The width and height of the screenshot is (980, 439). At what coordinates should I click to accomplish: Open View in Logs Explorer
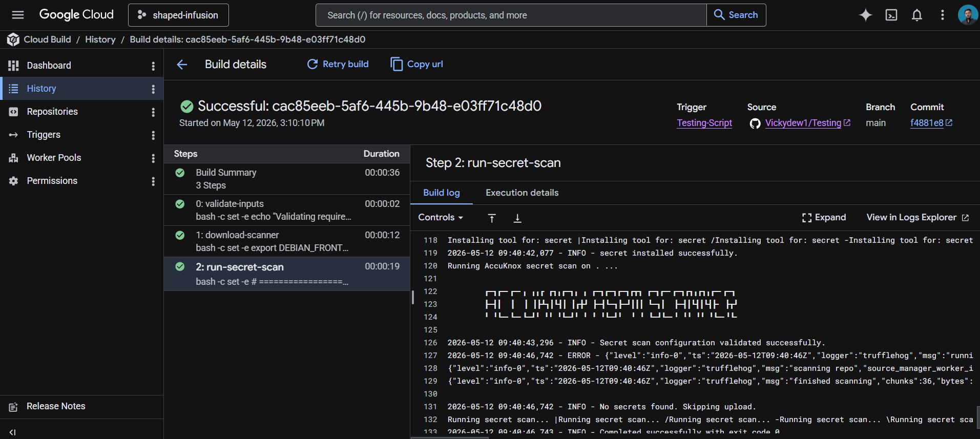pyautogui.click(x=918, y=217)
